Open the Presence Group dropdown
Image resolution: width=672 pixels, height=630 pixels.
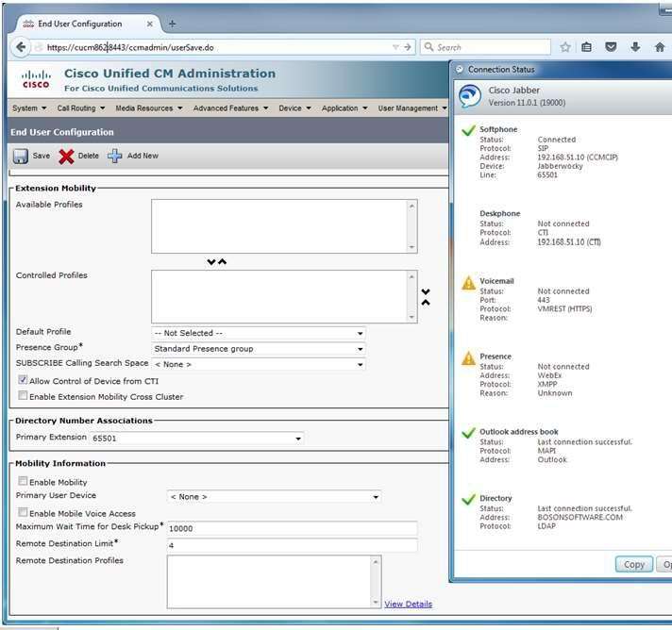click(259, 349)
